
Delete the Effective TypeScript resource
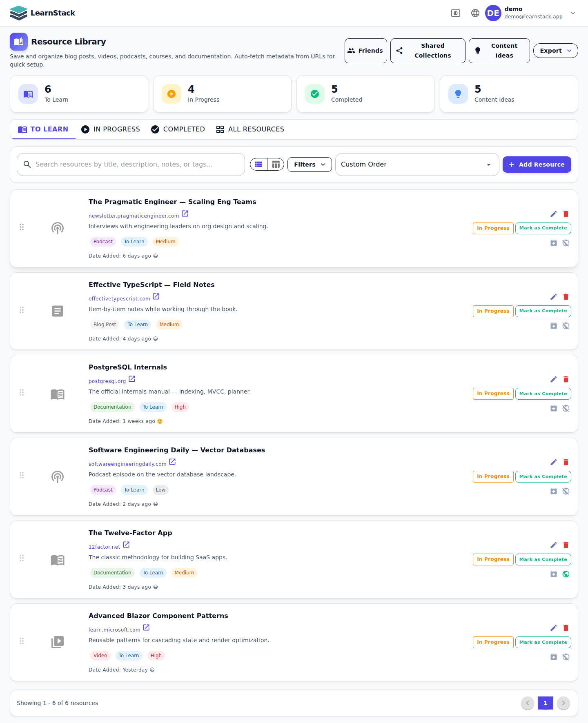(566, 297)
